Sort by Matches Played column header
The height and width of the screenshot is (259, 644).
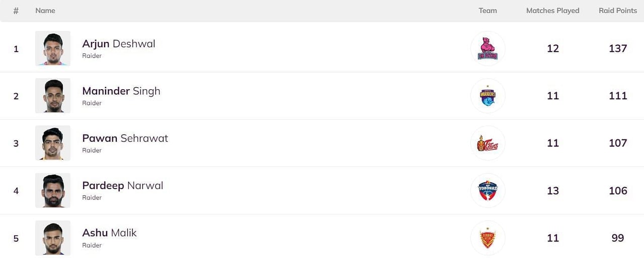pos(553,11)
